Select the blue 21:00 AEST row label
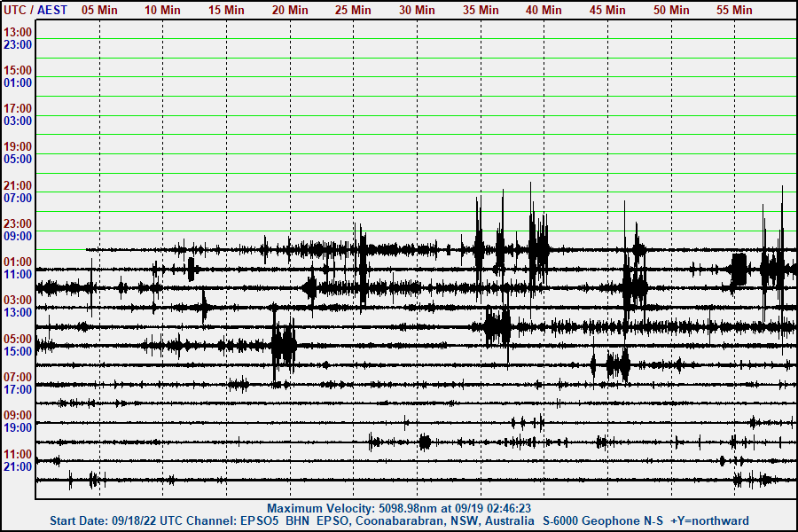The width and height of the screenshot is (798, 532). point(18,466)
